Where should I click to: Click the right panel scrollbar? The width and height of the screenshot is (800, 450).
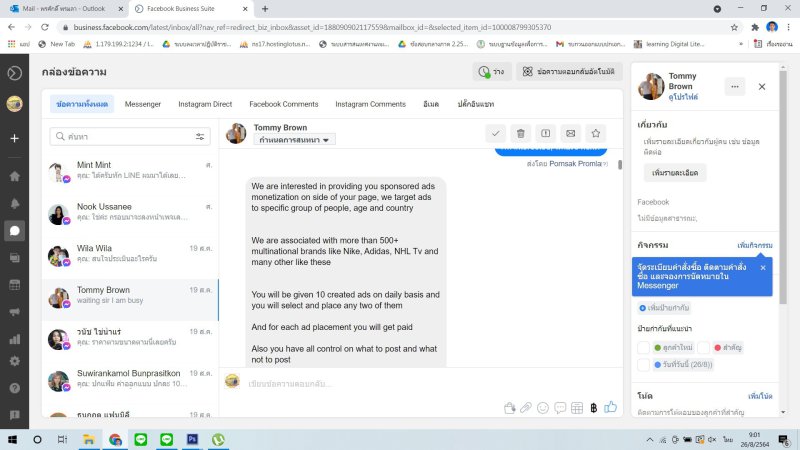point(783,186)
